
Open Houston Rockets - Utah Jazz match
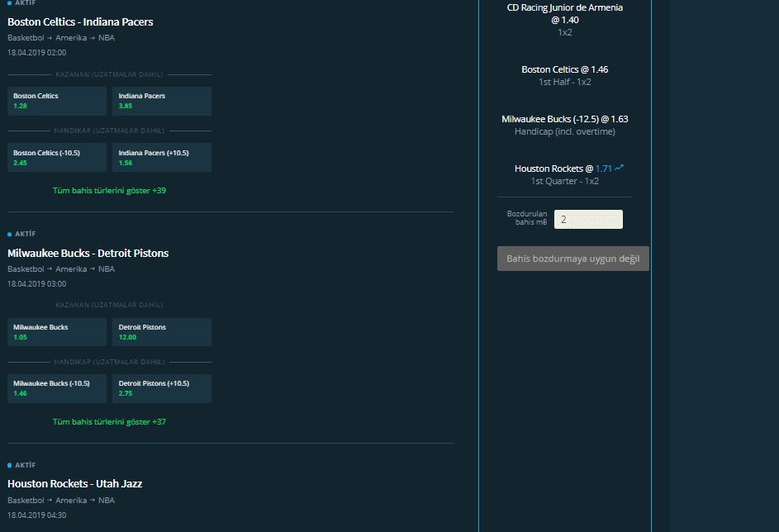pos(75,484)
